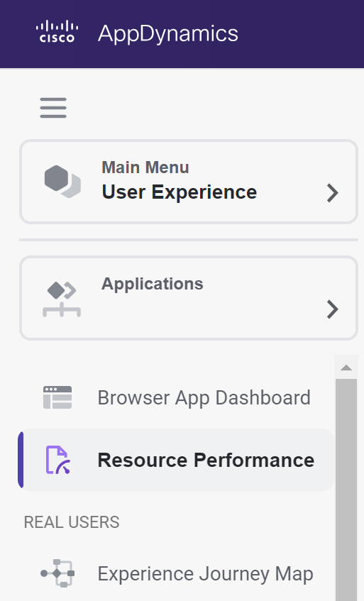Open the Applications selector card
The image size is (364, 601).
point(189,298)
